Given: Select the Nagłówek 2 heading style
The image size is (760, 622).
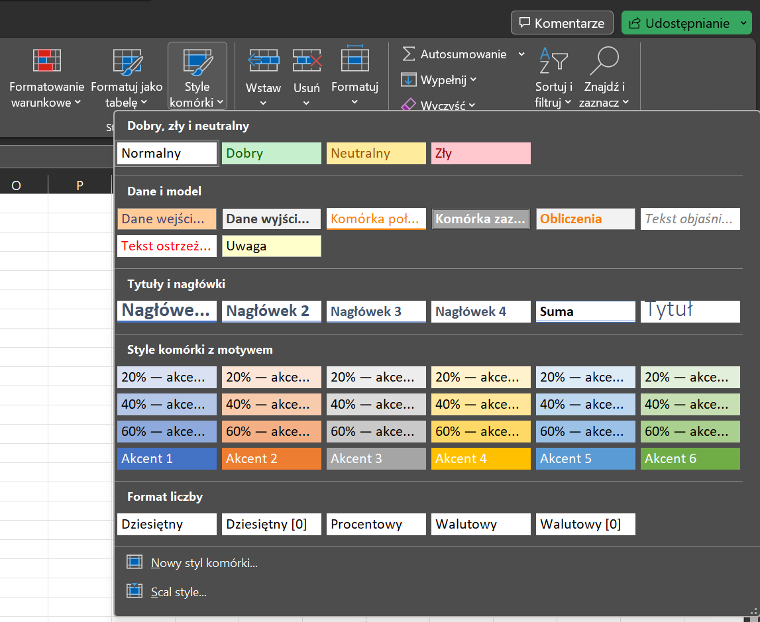Looking at the screenshot, I should pos(272,312).
